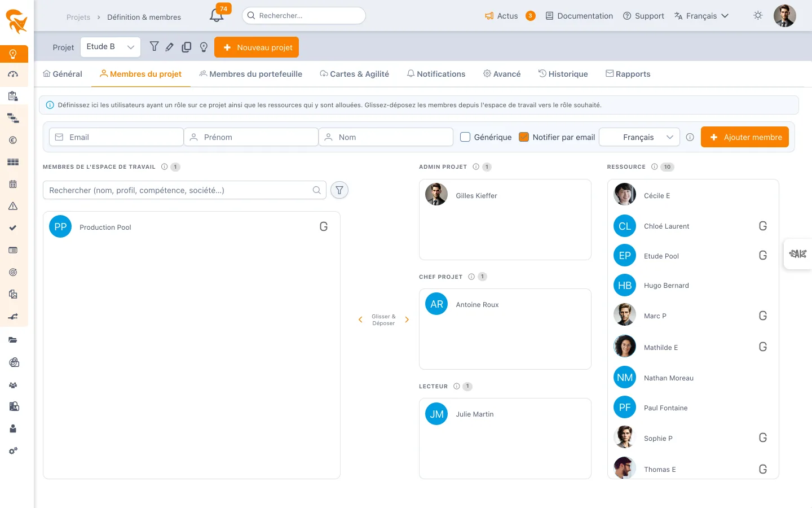The height and width of the screenshot is (508, 812).
Task: Open the user profile avatar menu
Action: pos(784,16)
